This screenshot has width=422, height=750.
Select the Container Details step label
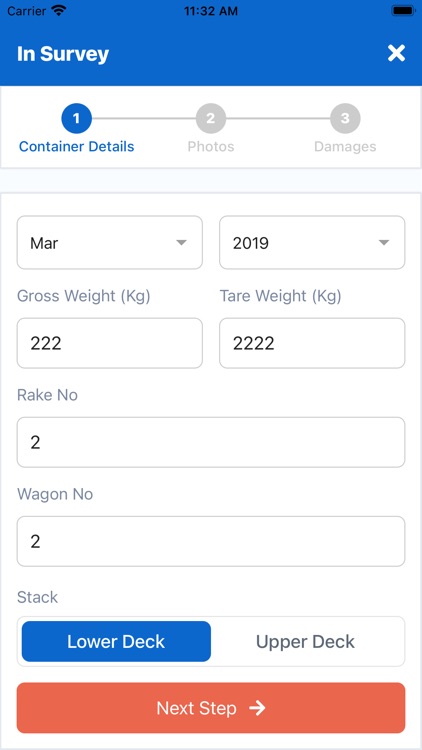click(77, 146)
